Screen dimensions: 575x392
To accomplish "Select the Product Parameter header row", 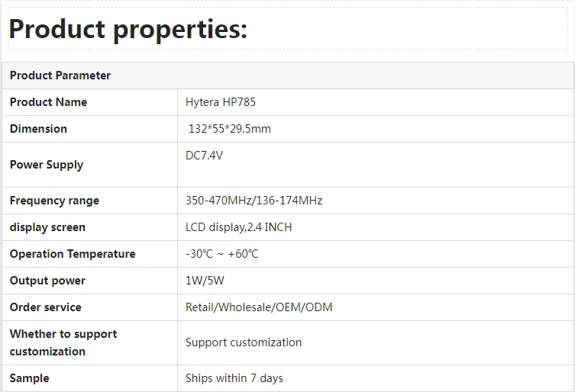I will (x=60, y=76).
